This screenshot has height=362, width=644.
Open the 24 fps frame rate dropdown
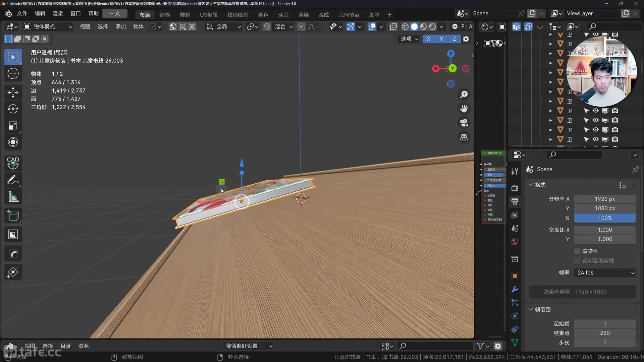click(605, 273)
